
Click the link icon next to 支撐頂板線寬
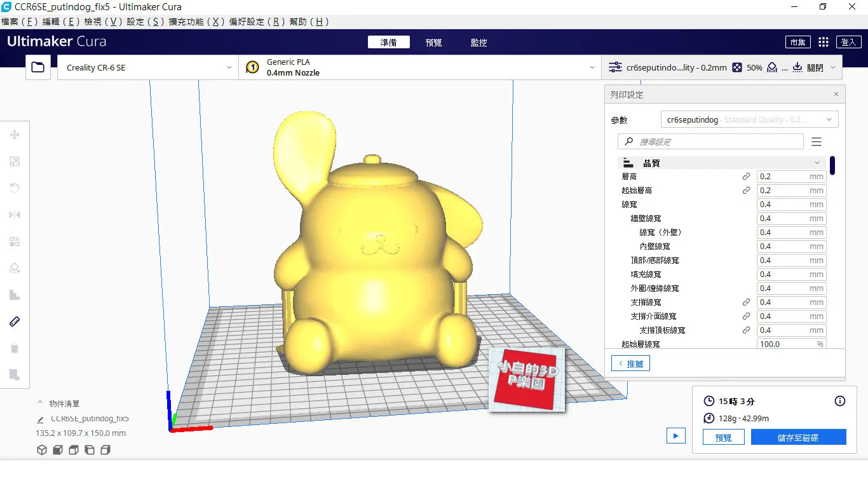pos(747,330)
